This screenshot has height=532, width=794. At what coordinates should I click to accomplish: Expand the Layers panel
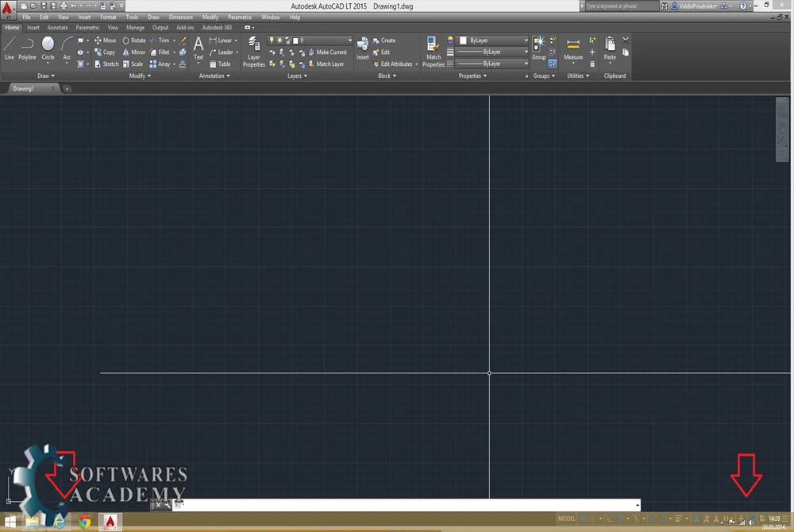[x=297, y=76]
